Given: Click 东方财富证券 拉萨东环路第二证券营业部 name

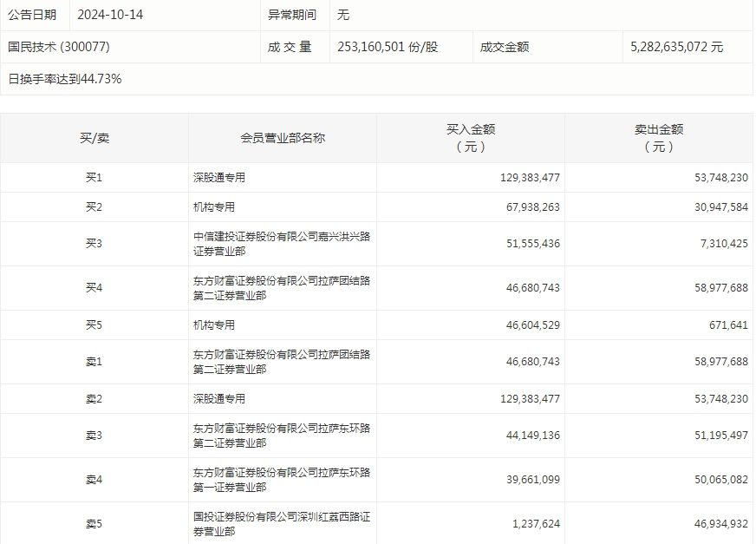Looking at the screenshot, I should pos(282,436).
